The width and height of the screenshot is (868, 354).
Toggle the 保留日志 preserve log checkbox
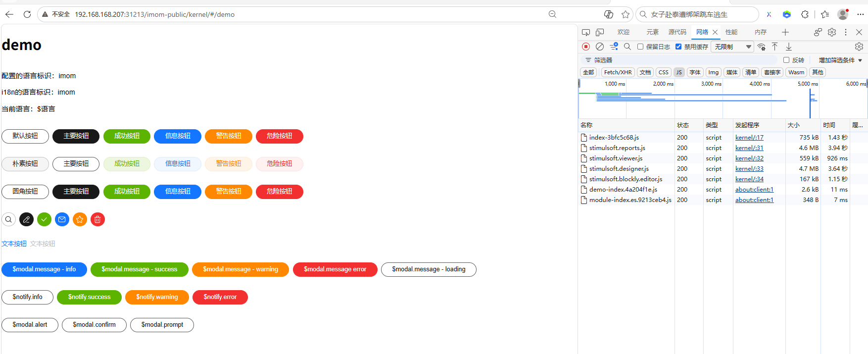pyautogui.click(x=640, y=47)
